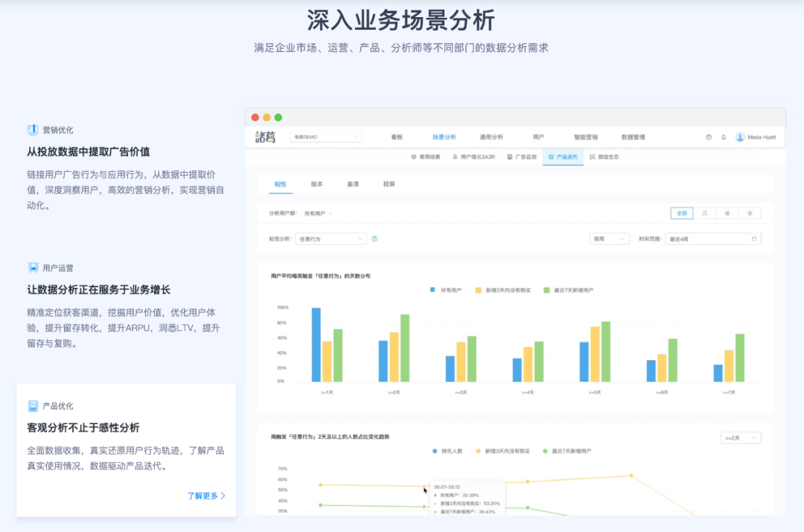Click the yellow >=5天 bar
This screenshot has height=532, width=804.
click(x=596, y=354)
